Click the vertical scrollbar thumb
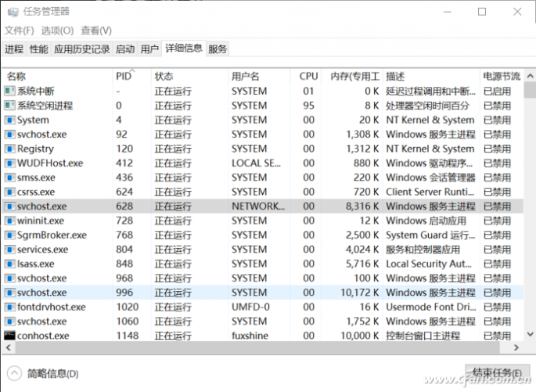The width and height of the screenshot is (536, 392). [530, 90]
